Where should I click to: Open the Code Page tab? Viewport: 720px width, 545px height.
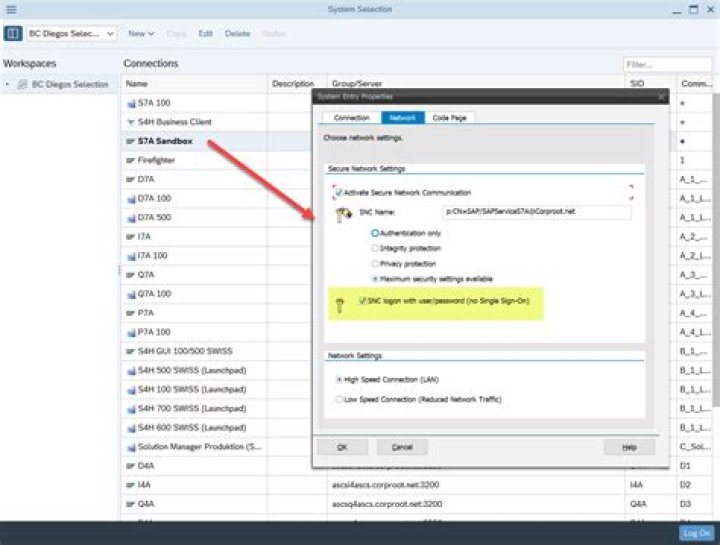449,117
